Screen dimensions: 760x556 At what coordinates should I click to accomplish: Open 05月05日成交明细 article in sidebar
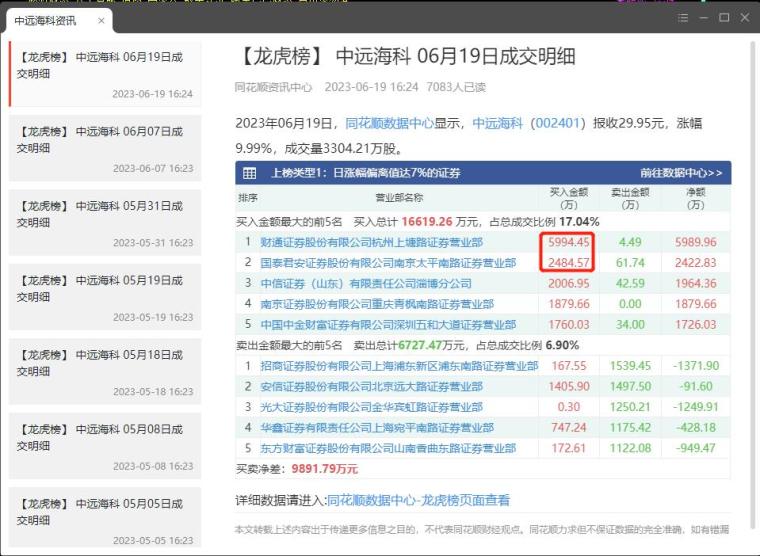tap(105, 519)
